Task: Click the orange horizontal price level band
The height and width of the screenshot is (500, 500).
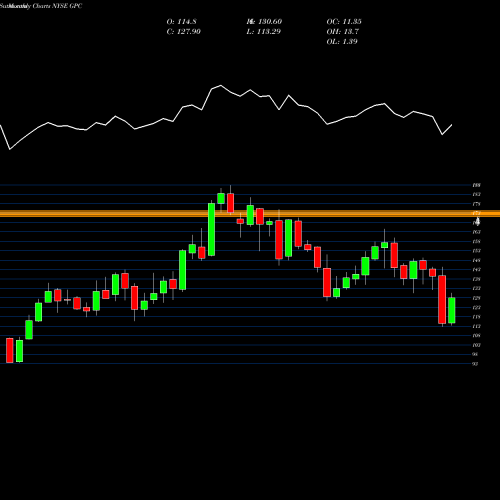Action: (250, 214)
